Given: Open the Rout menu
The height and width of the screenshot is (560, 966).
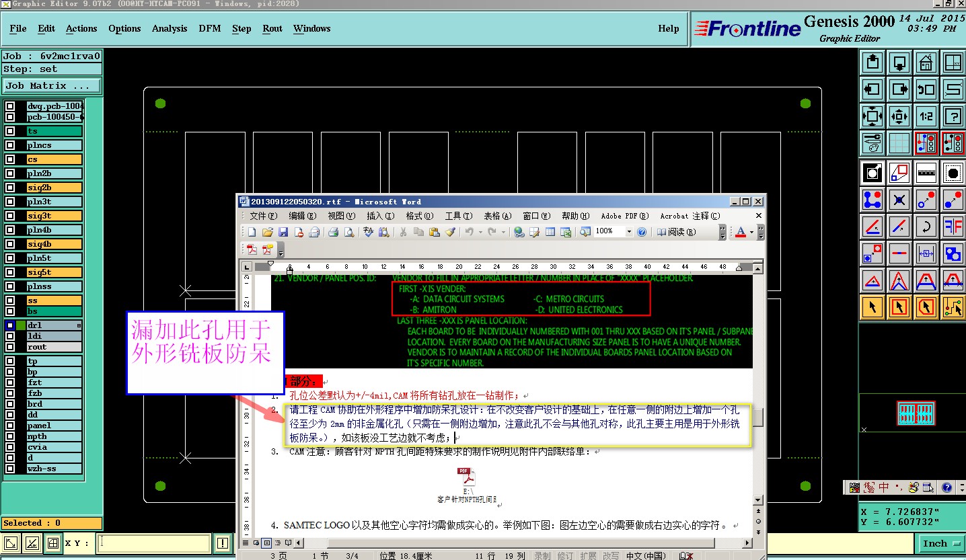Looking at the screenshot, I should click(x=272, y=28).
